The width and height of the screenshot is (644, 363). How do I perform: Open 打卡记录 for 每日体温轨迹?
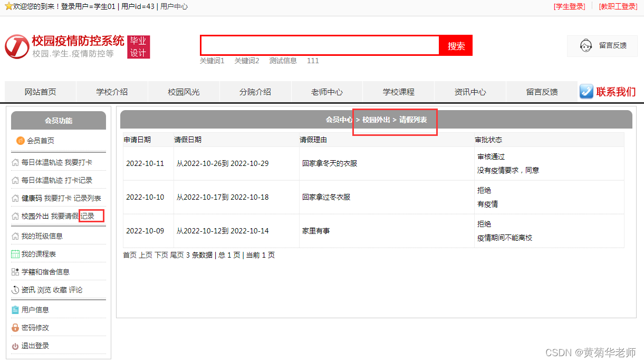click(x=79, y=180)
